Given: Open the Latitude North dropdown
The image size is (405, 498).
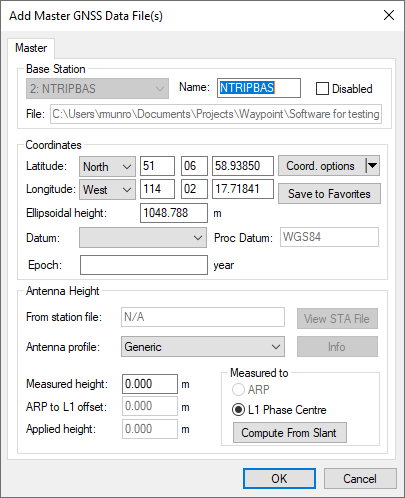Looking at the screenshot, I should (x=107, y=166).
